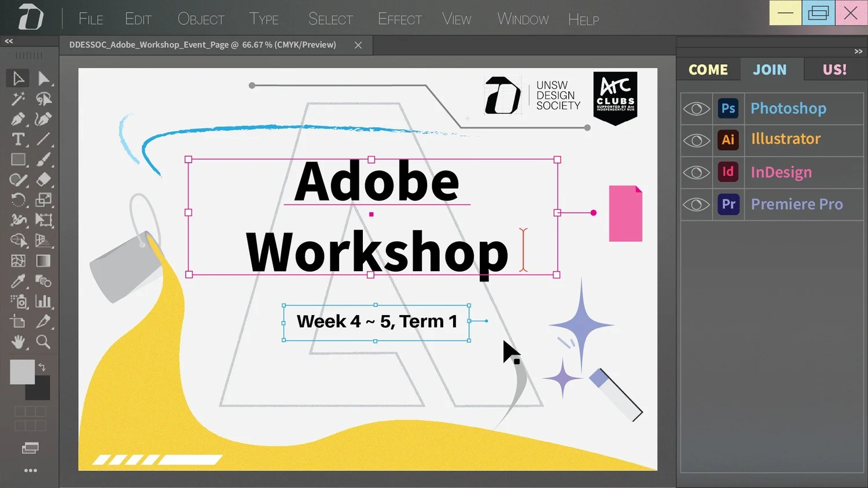868x488 pixels.
Task: Open the Type menu
Action: (x=264, y=19)
